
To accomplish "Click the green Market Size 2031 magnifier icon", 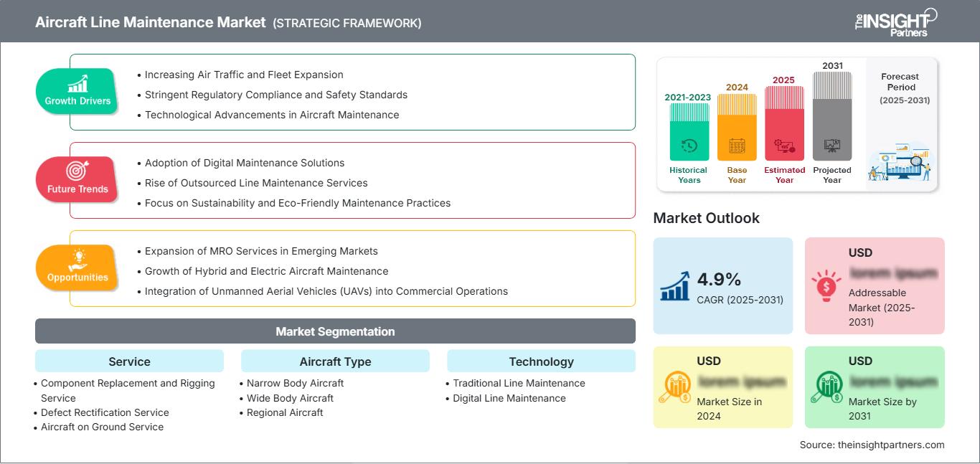I will pyautogui.click(x=828, y=386).
